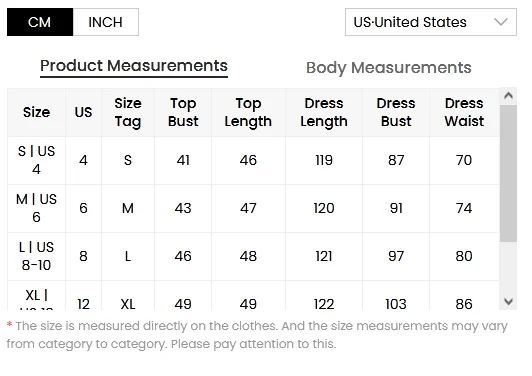
Task: Switch units to INCH
Action: click(106, 22)
